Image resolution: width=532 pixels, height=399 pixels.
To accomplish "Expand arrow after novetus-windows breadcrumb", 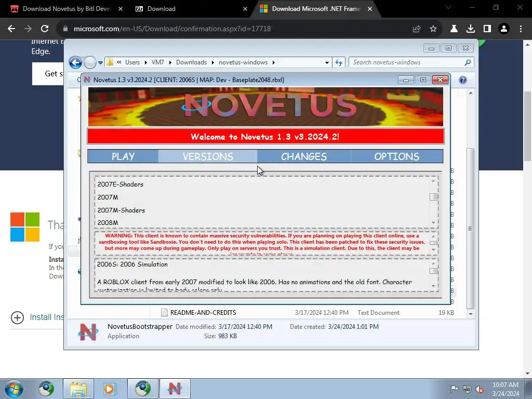I will (x=273, y=62).
